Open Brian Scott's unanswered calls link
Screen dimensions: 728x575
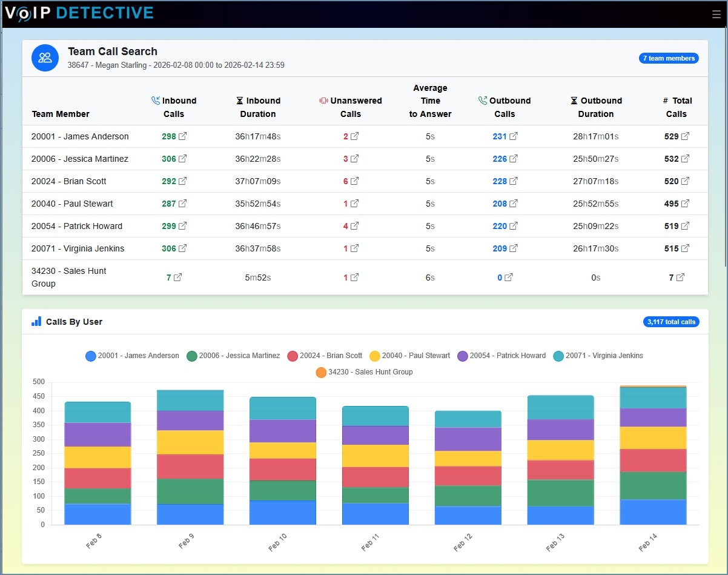(x=352, y=181)
